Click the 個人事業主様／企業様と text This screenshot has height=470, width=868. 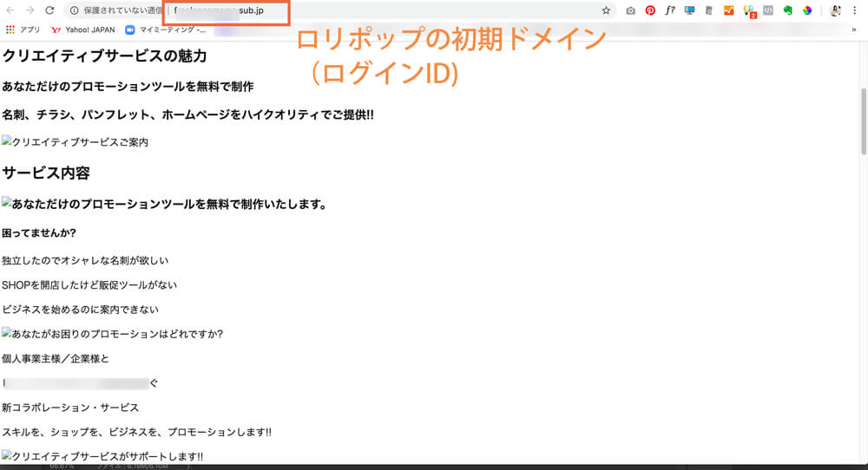[56, 358]
